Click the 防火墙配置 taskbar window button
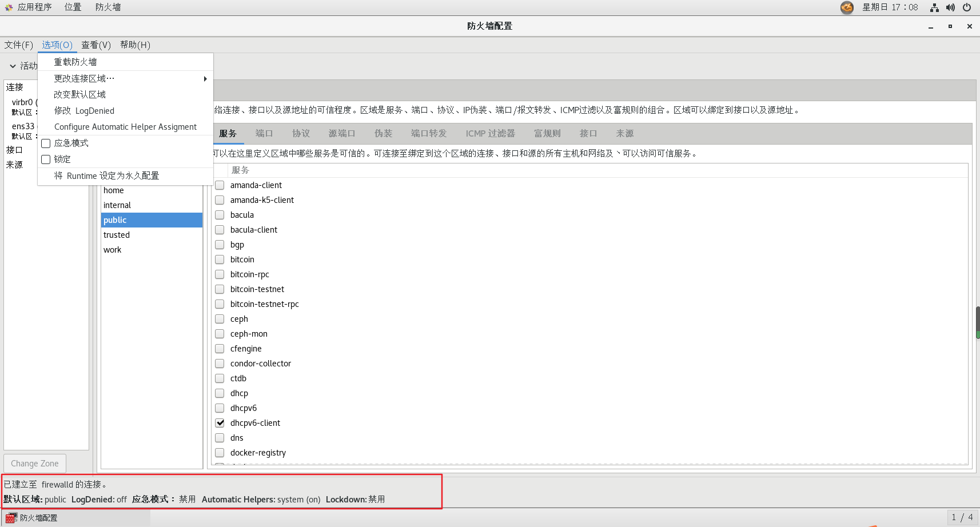Screen dimensions: 980x527 tap(75, 518)
